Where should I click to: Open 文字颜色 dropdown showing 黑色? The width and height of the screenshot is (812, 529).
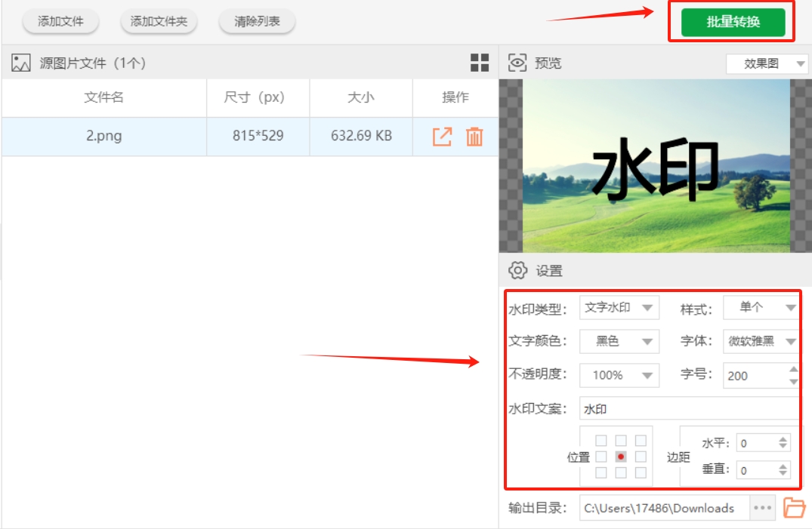coord(619,341)
